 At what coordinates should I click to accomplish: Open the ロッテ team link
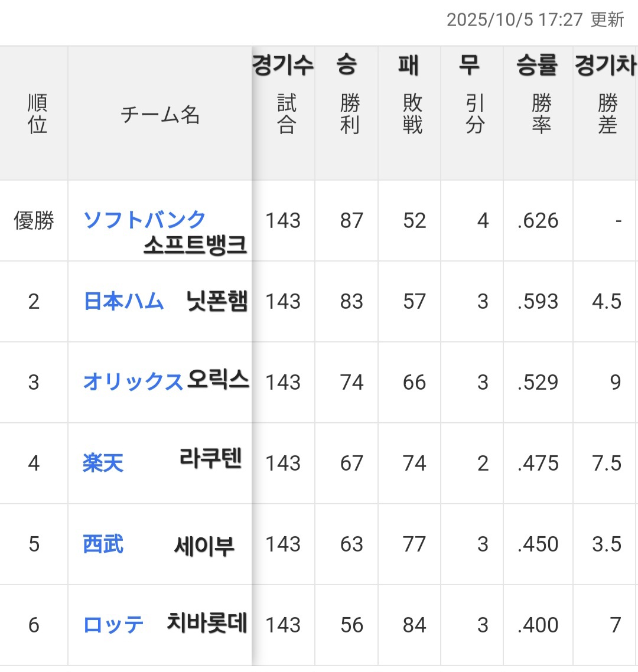click(x=113, y=625)
